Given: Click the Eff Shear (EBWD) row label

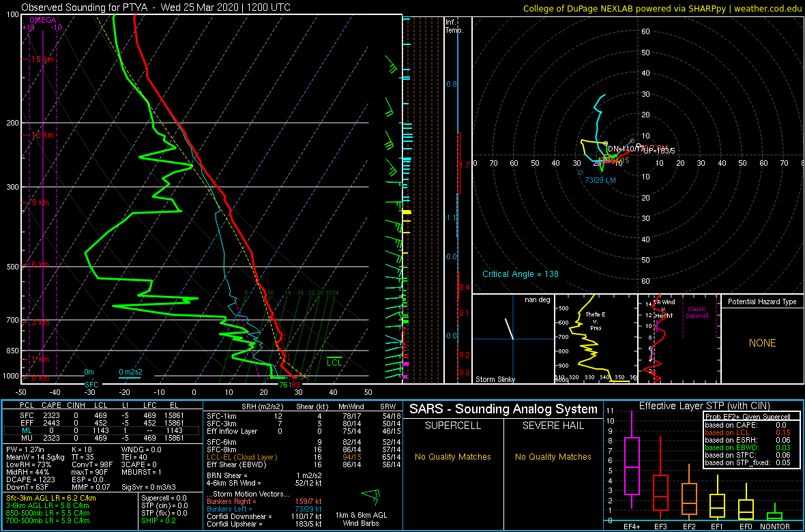Looking at the screenshot, I should pyautogui.click(x=237, y=464).
